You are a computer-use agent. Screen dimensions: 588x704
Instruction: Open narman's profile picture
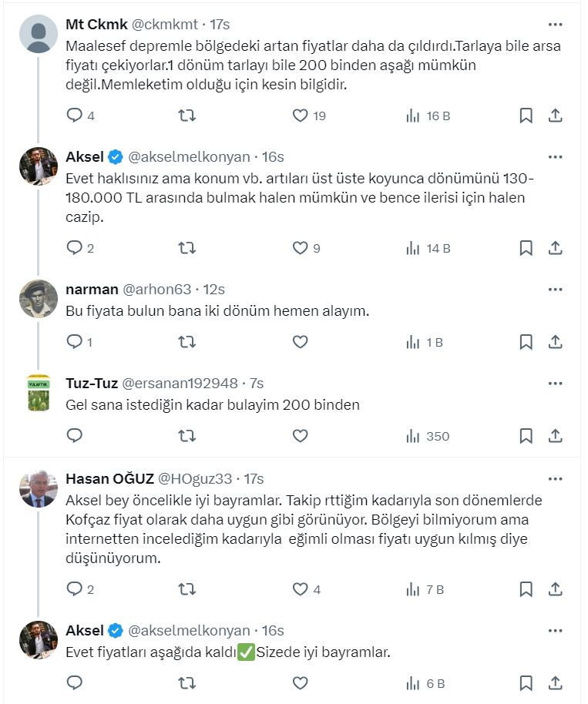[39, 299]
